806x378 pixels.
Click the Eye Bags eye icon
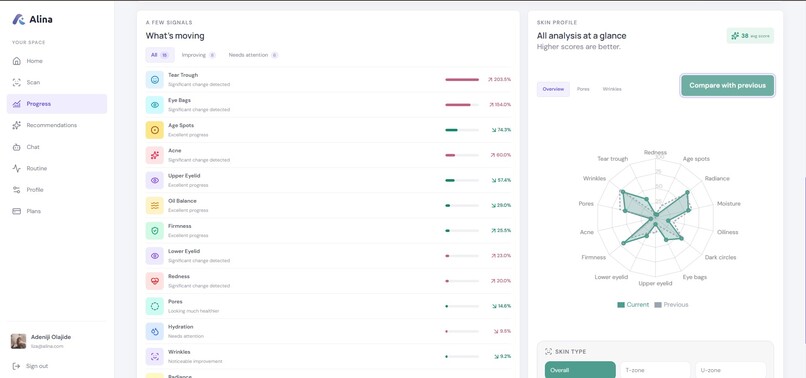pos(155,105)
